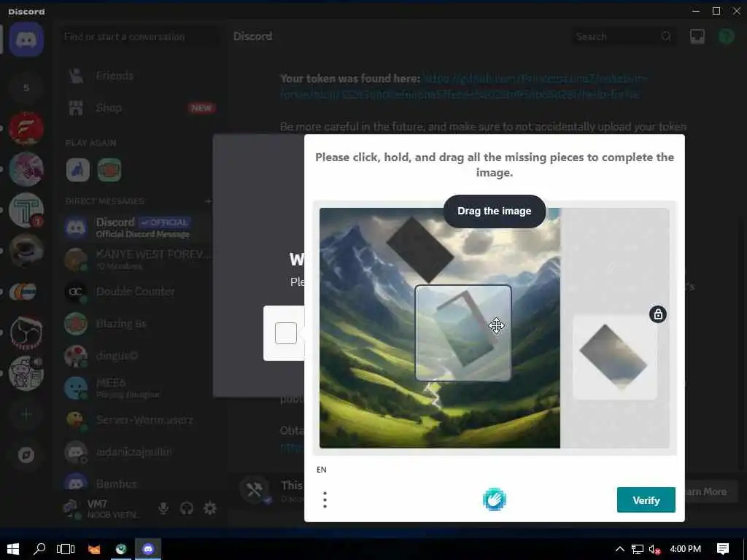The width and height of the screenshot is (747, 560).
Task: Toggle deafen headphones icon
Action: [187, 508]
